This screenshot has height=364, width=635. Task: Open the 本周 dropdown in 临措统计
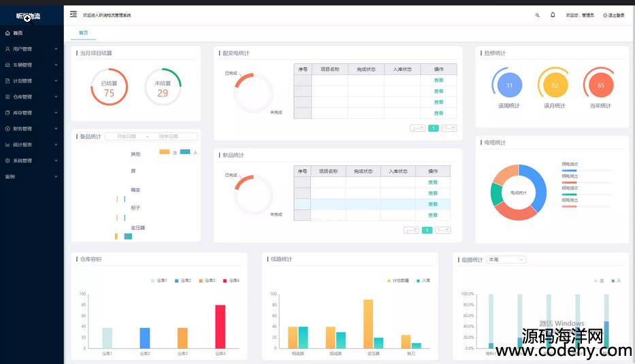pyautogui.click(x=506, y=260)
